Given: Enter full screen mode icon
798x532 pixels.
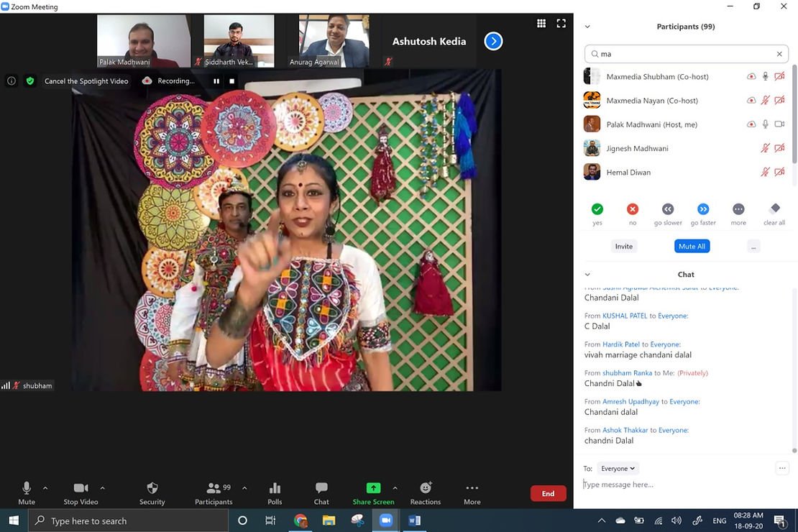Looking at the screenshot, I should 561,24.
